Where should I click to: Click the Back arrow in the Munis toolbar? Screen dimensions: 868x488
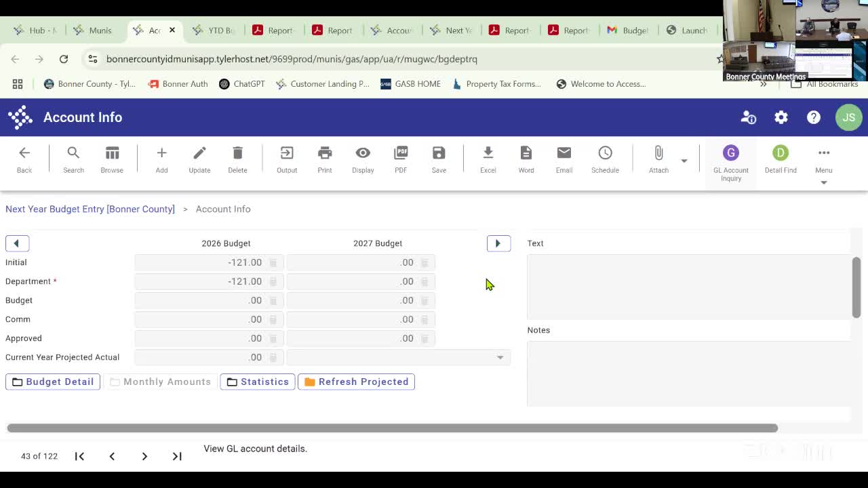[x=24, y=160]
